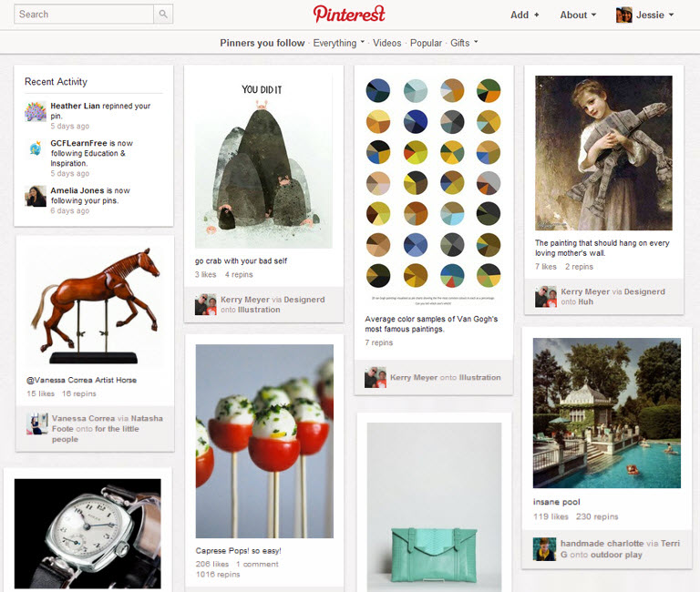Click GCFLearnFree's avatar in Recent Activity
700x592 pixels.
coord(36,148)
